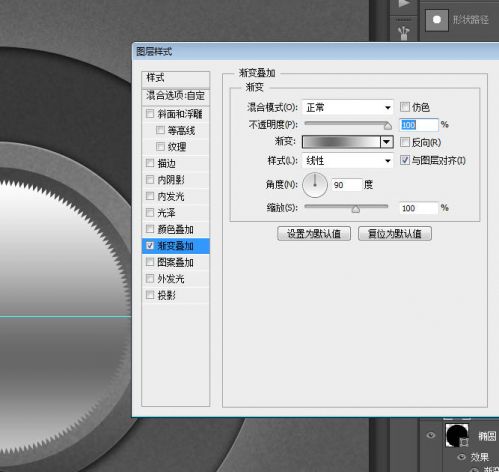Open the brush presets panel icon
Image resolution: width=499 pixels, height=472 pixels.
pos(404,33)
